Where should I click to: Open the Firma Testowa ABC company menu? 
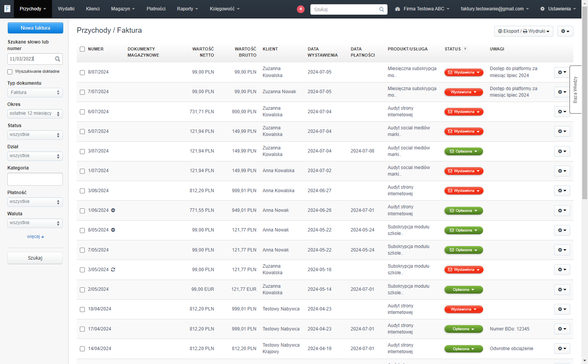click(x=423, y=9)
